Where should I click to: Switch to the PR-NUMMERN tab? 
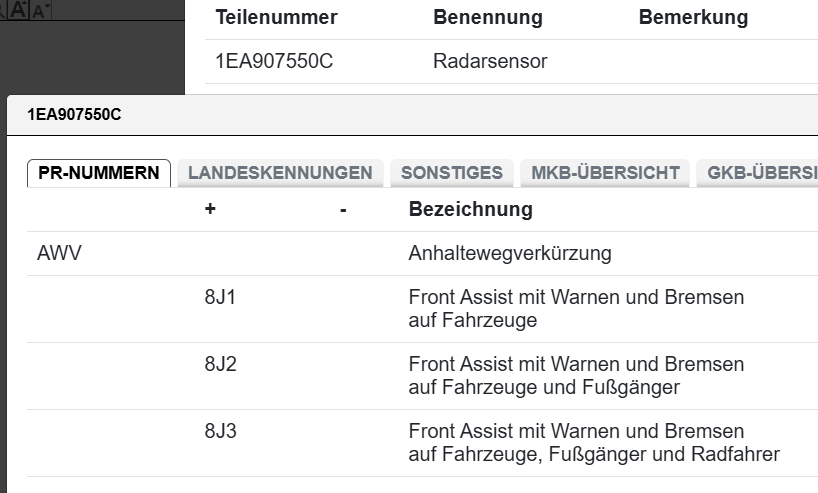[98, 173]
